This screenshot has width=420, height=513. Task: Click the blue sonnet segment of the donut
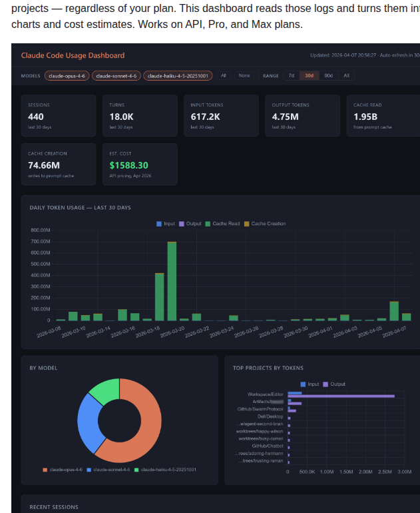tap(89, 424)
